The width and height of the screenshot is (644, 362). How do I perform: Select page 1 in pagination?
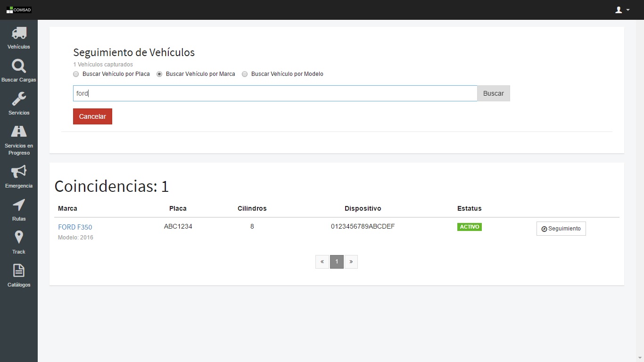(x=337, y=262)
